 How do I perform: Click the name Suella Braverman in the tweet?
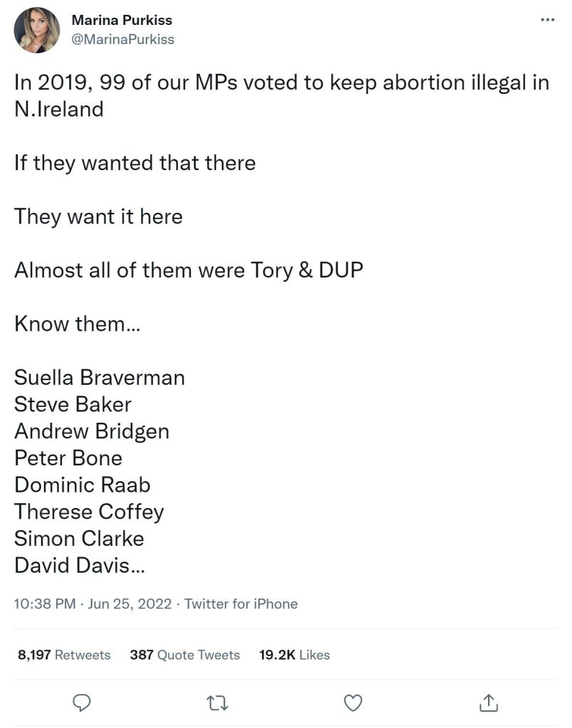(x=100, y=377)
